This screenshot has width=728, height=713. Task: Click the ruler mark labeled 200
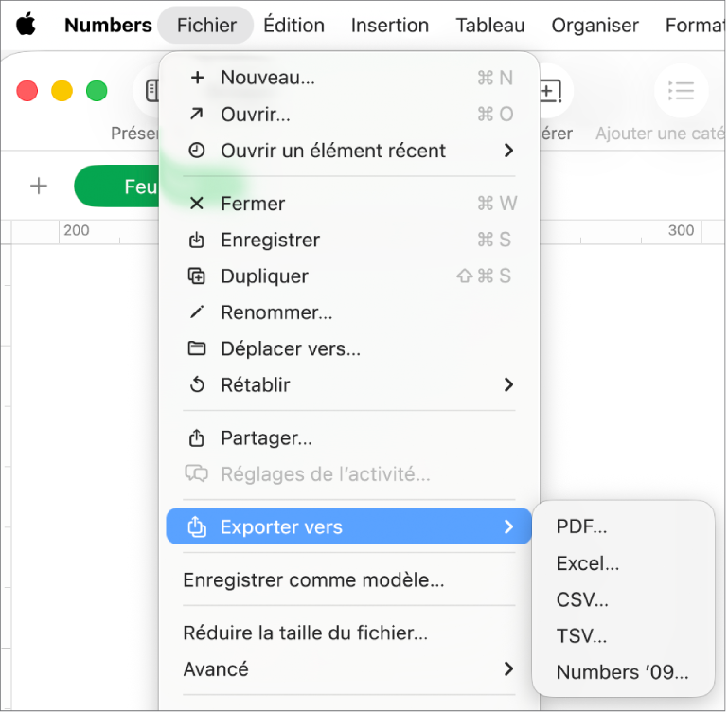tap(77, 230)
